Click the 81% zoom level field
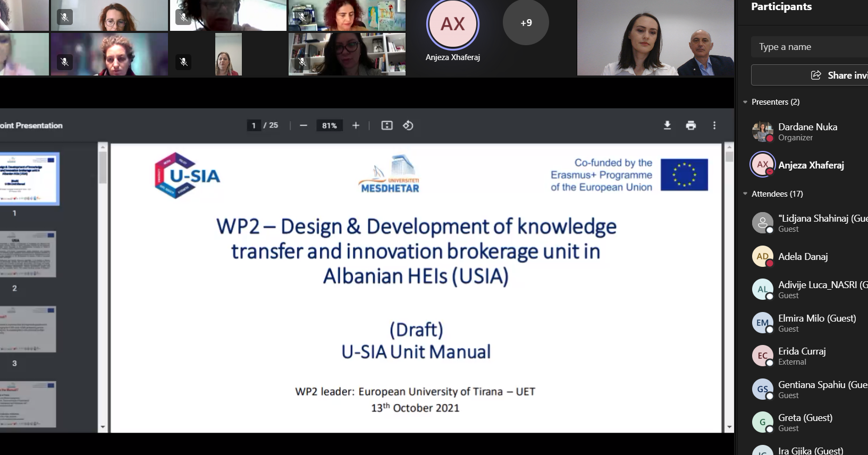 [x=330, y=125]
